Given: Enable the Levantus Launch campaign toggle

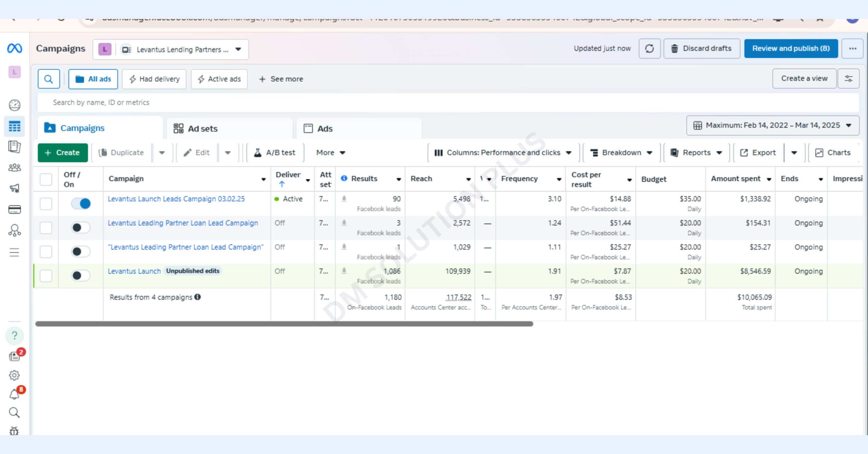Looking at the screenshot, I should [81, 275].
